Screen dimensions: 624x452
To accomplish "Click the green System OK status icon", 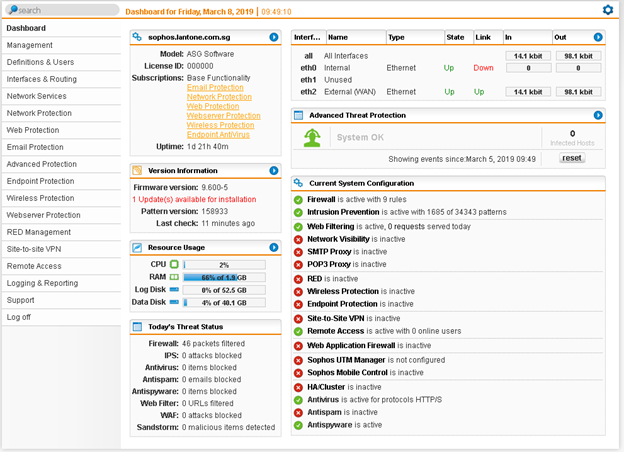I will [x=312, y=138].
